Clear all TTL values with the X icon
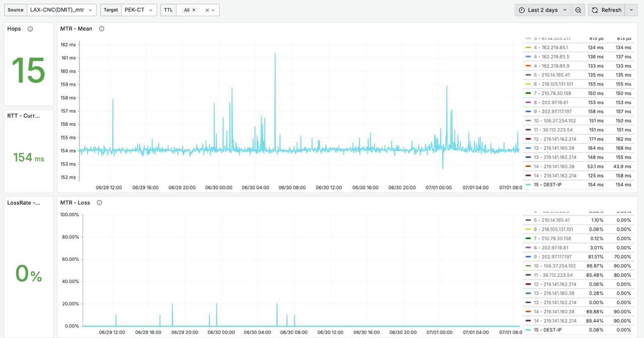644x338 pixels. click(207, 10)
